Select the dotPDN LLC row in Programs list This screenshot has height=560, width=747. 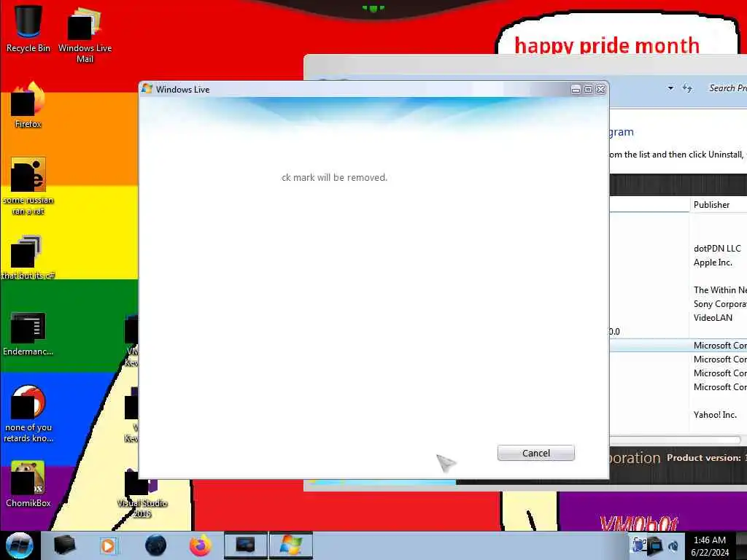click(678, 249)
